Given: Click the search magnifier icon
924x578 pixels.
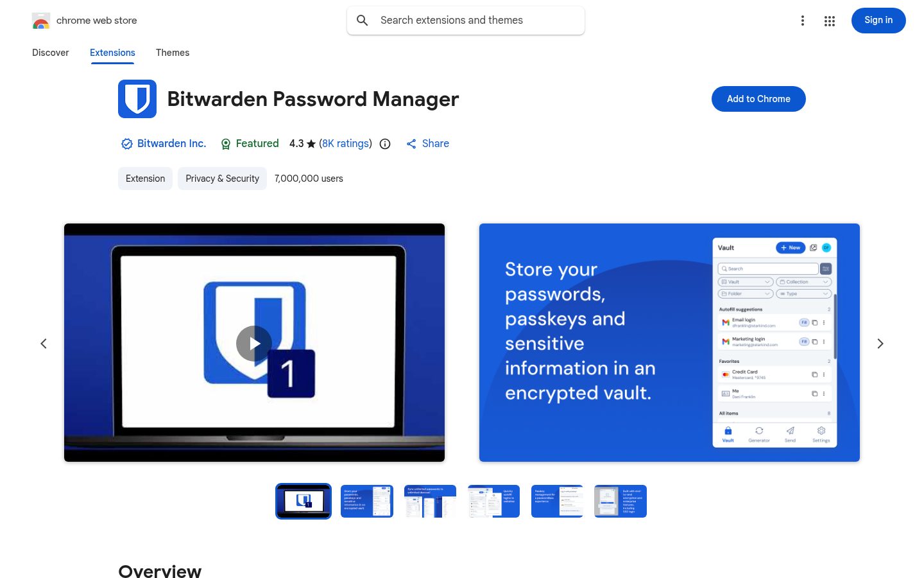Looking at the screenshot, I should click(363, 21).
